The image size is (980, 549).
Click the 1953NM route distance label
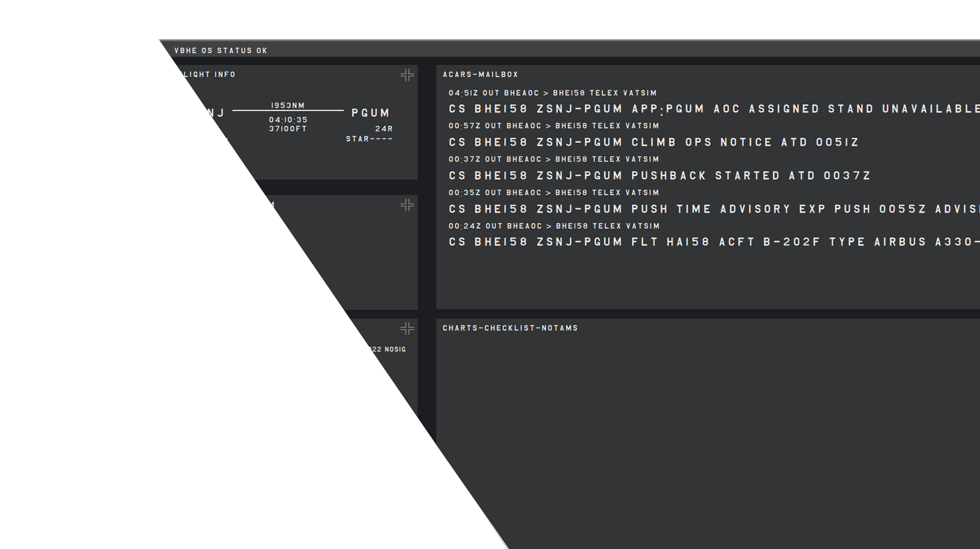point(288,105)
